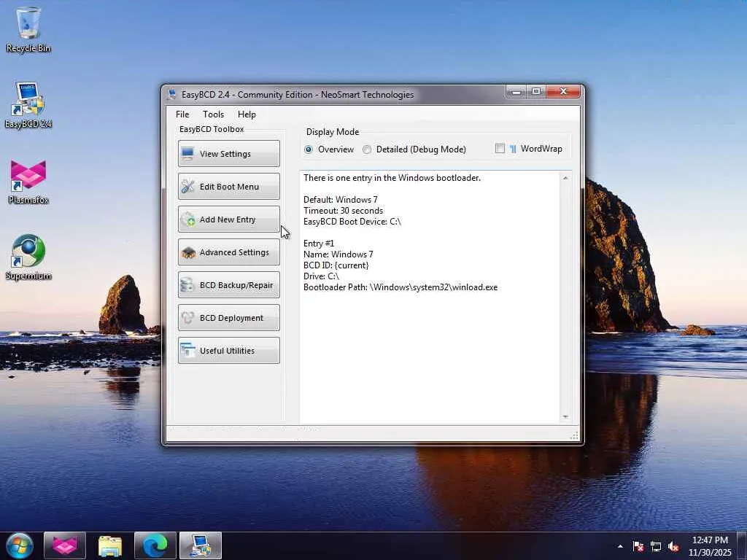The width and height of the screenshot is (747, 560).
Task: Click the taskbar clock and date
Action: tap(710, 546)
